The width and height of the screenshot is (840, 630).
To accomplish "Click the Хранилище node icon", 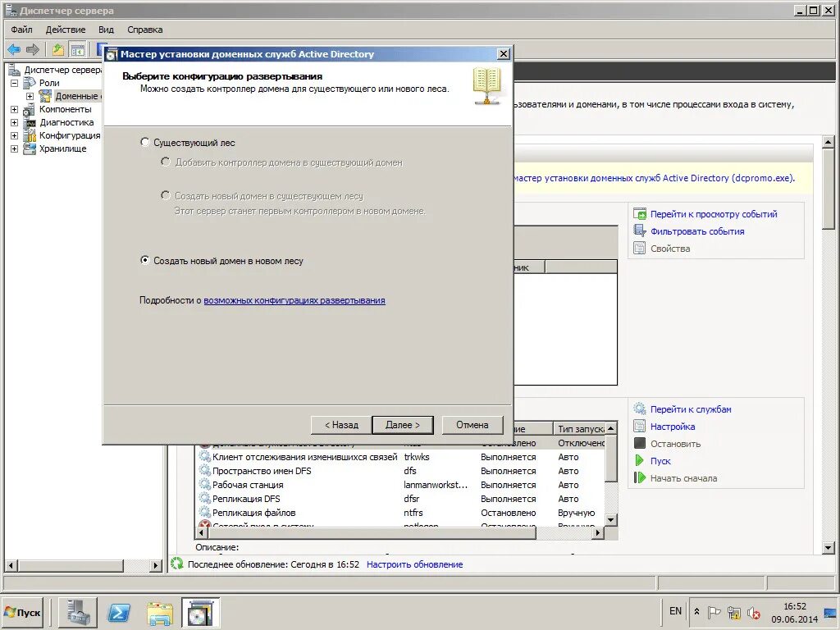I will (x=30, y=149).
